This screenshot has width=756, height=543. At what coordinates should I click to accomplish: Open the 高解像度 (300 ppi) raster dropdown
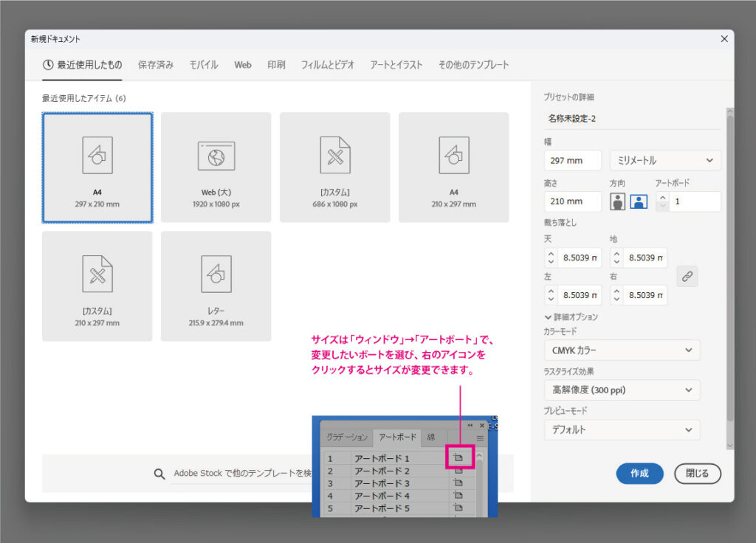click(622, 390)
